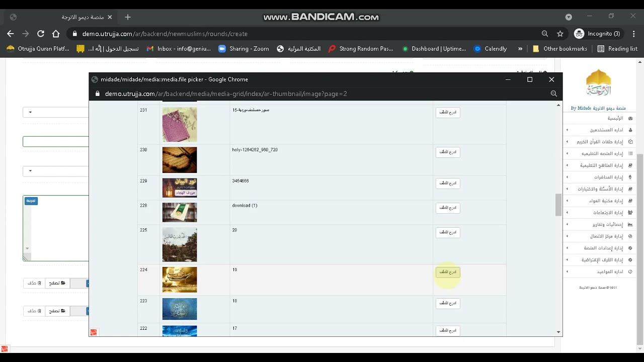The image size is (644, 362).
Task: Insert file 225 with its 'ادرج الملف' button
Action: 448,232
